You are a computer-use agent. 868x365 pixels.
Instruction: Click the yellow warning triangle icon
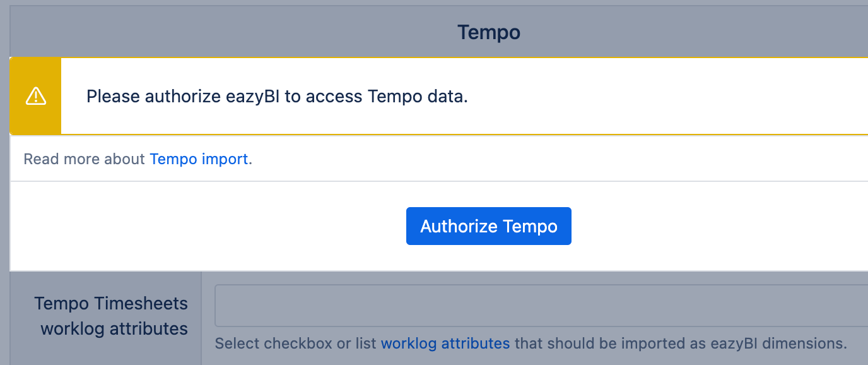(36, 96)
